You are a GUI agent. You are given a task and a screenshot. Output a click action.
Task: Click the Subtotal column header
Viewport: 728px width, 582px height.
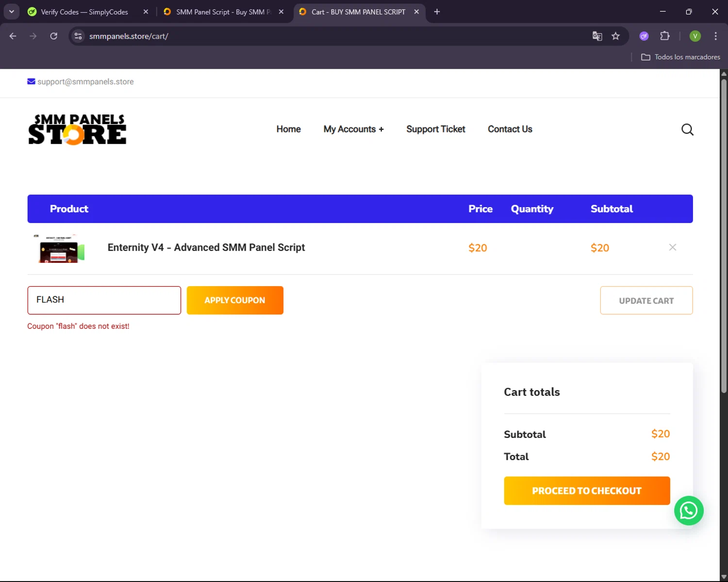[612, 209]
